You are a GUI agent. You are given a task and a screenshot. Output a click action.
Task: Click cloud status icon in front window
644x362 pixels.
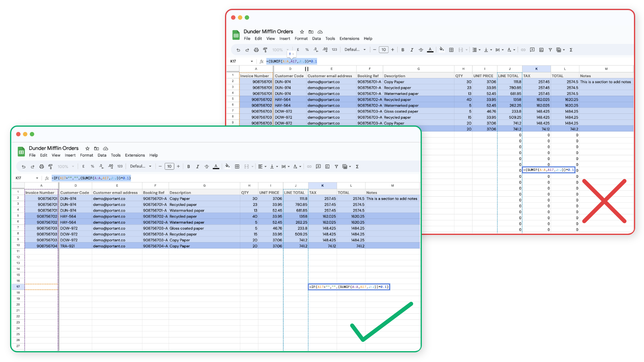105,148
